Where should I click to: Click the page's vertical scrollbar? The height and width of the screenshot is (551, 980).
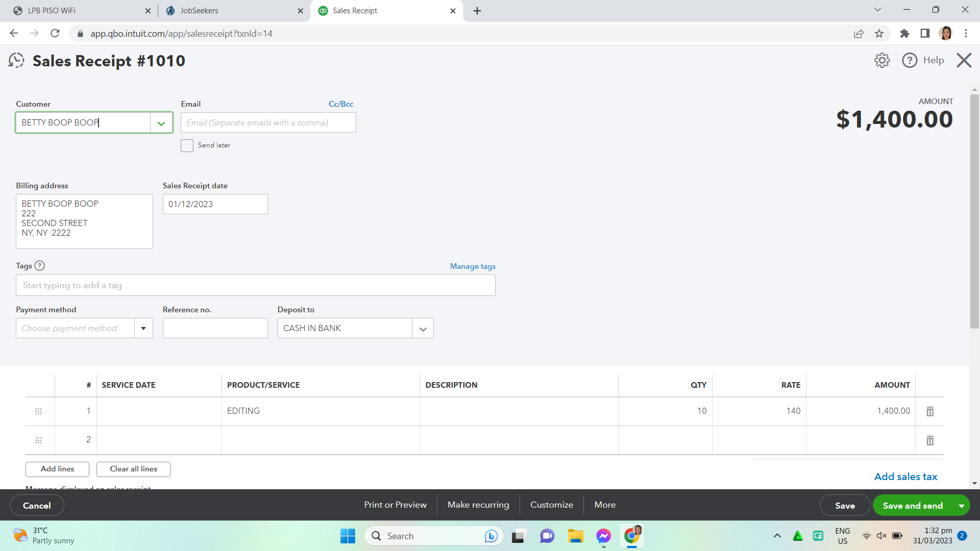tap(974, 212)
